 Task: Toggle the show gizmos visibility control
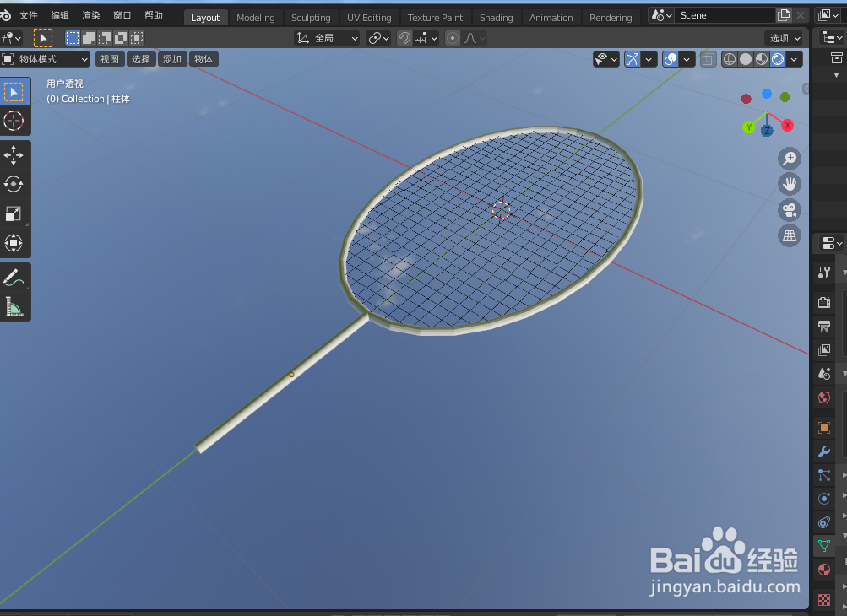(632, 59)
